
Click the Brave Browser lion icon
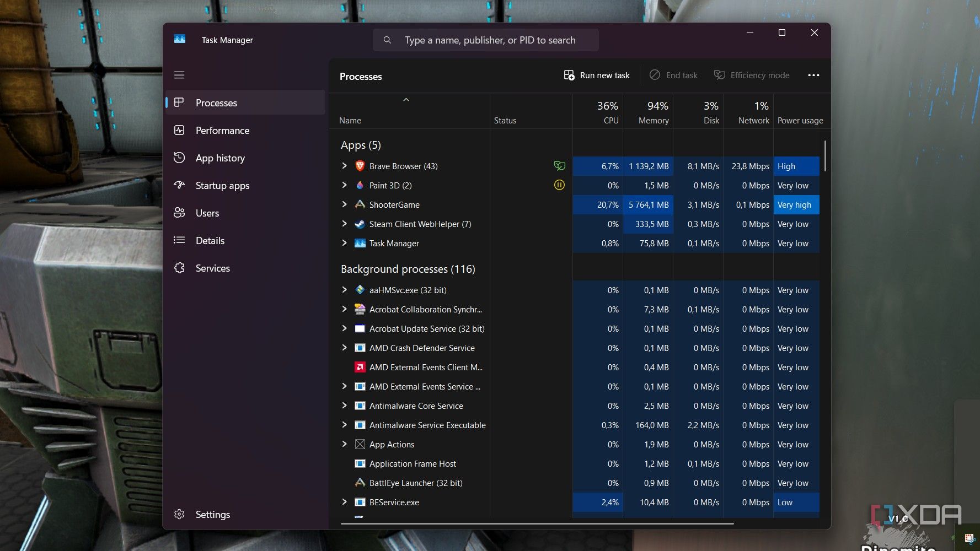tap(360, 166)
